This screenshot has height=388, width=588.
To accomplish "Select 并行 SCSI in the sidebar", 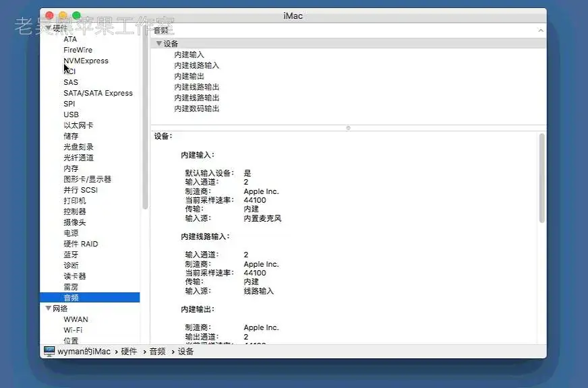I will 80,190.
